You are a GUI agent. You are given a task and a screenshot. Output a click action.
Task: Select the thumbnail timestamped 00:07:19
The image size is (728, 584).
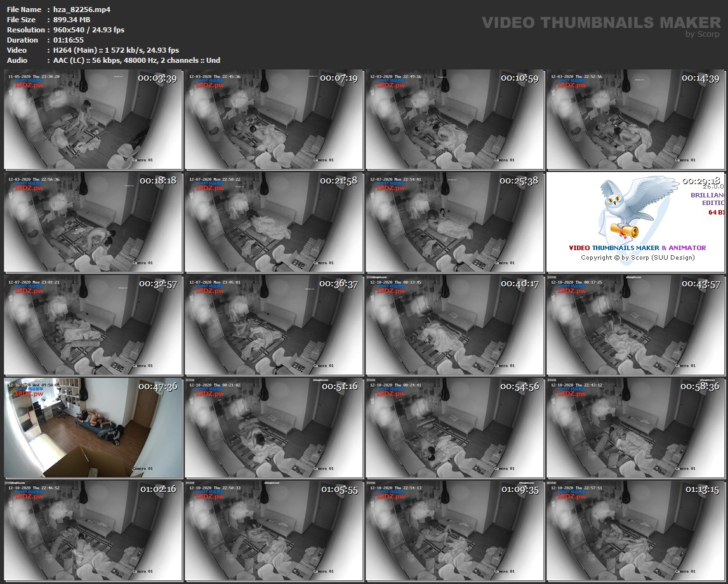pyautogui.click(x=274, y=120)
